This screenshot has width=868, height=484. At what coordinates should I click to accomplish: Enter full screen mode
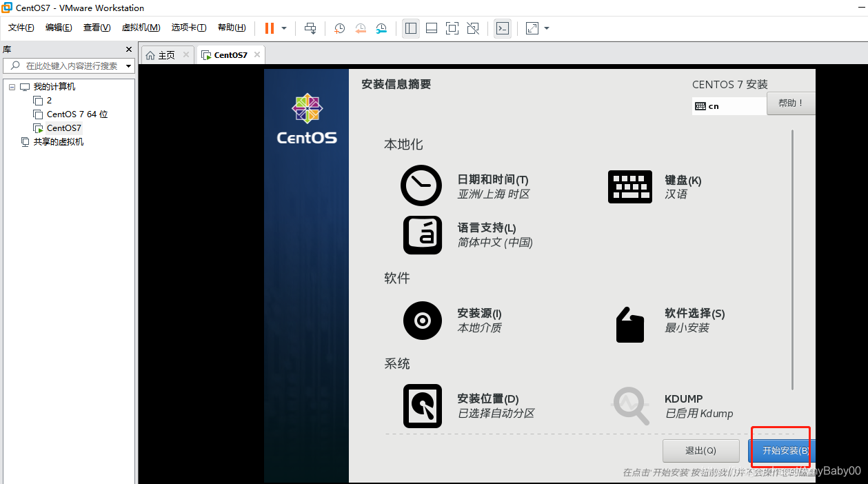pos(452,28)
